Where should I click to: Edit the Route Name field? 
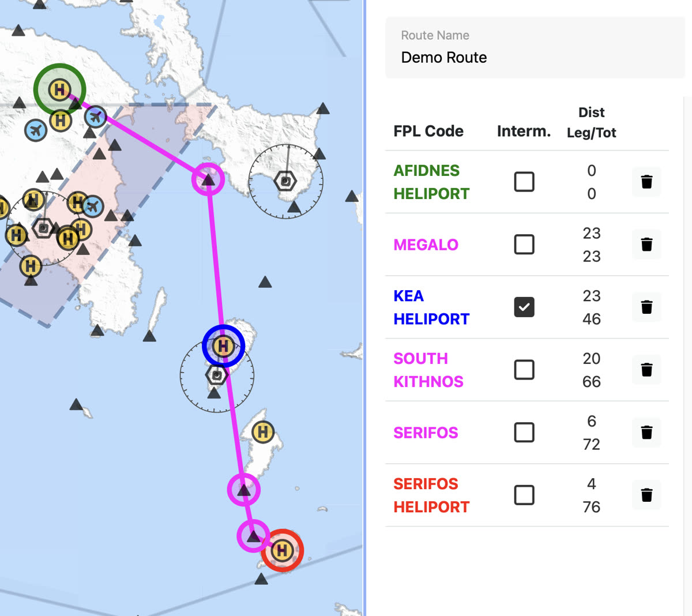[535, 48]
